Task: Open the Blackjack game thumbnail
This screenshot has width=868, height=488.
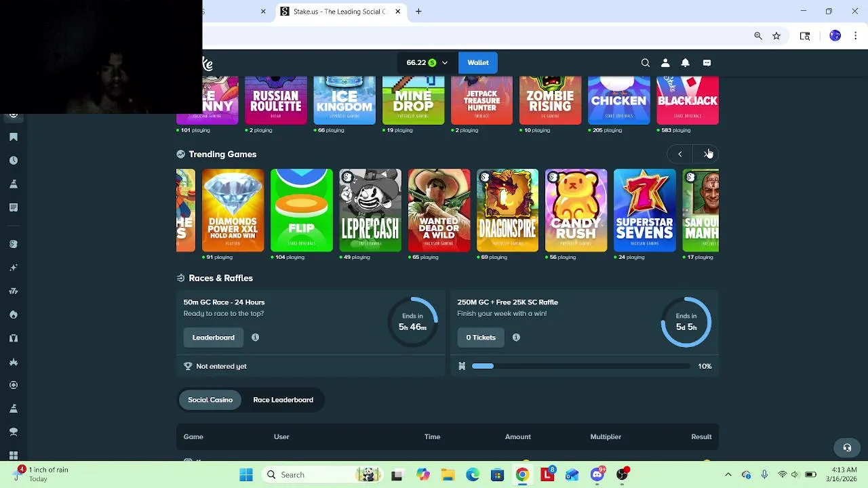Action: point(688,100)
